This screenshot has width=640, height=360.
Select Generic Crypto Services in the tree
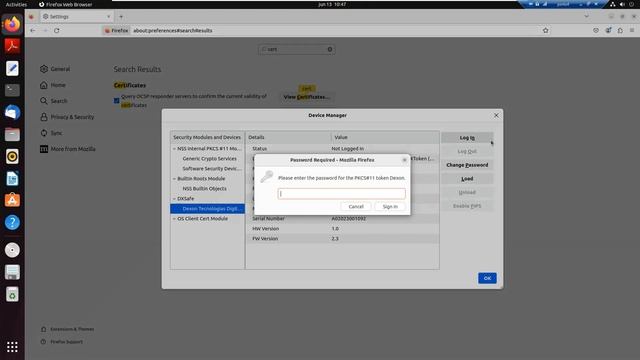(x=209, y=159)
